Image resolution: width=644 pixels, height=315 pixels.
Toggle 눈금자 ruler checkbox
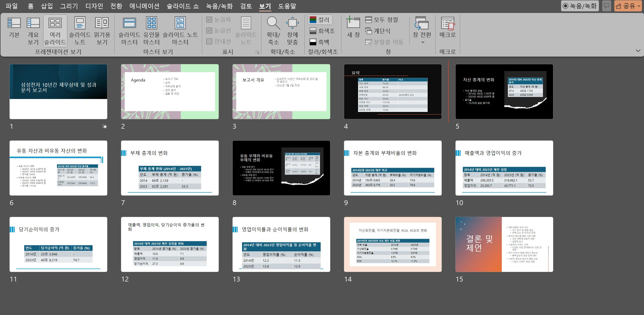[209, 20]
